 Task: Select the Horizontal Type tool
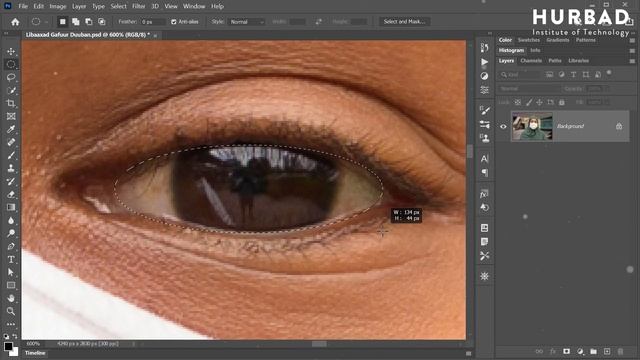[11, 259]
